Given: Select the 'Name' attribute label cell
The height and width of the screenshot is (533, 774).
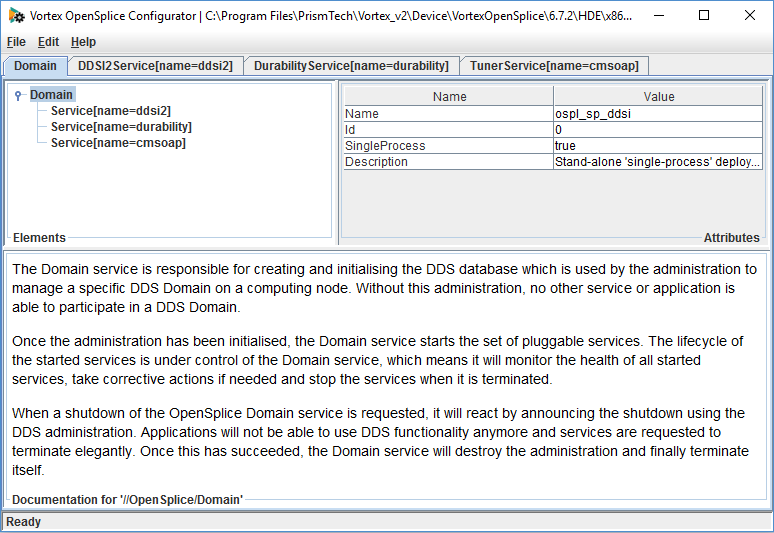Looking at the screenshot, I should coord(448,114).
